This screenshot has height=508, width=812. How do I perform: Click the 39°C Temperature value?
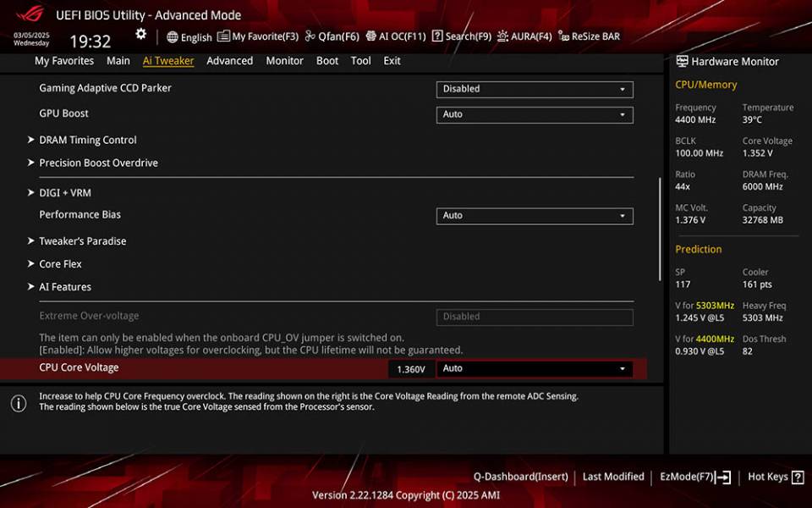752,119
